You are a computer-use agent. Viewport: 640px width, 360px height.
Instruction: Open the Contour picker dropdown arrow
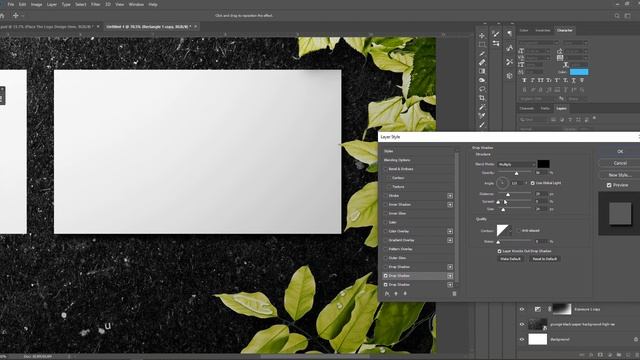(510, 231)
